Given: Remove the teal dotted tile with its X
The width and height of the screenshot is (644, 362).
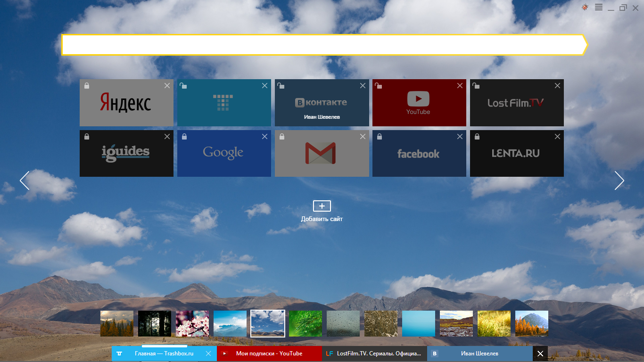Looking at the screenshot, I should click(x=264, y=86).
